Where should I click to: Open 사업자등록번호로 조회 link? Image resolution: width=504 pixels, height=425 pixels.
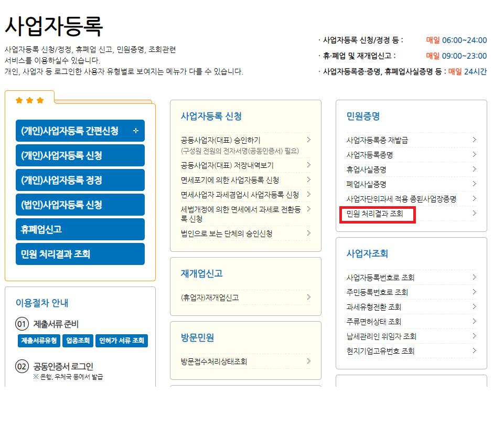[380, 278]
